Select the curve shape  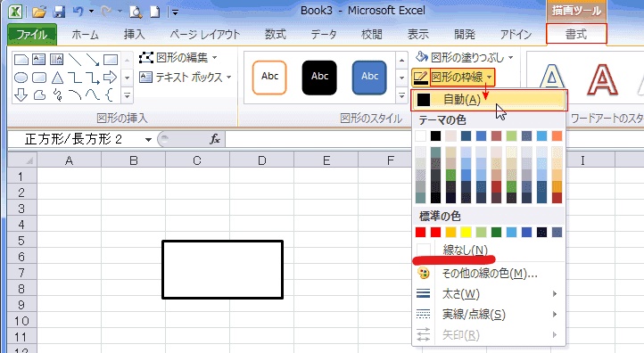click(x=93, y=95)
